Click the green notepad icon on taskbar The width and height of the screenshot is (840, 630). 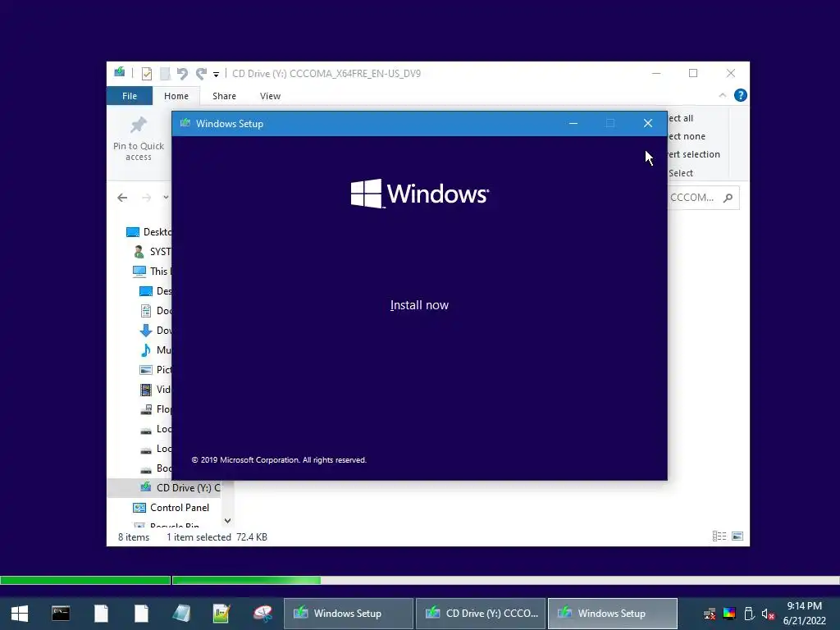point(221,614)
